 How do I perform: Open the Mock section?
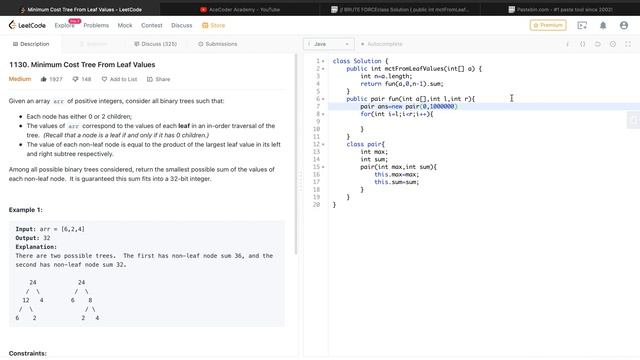125,25
